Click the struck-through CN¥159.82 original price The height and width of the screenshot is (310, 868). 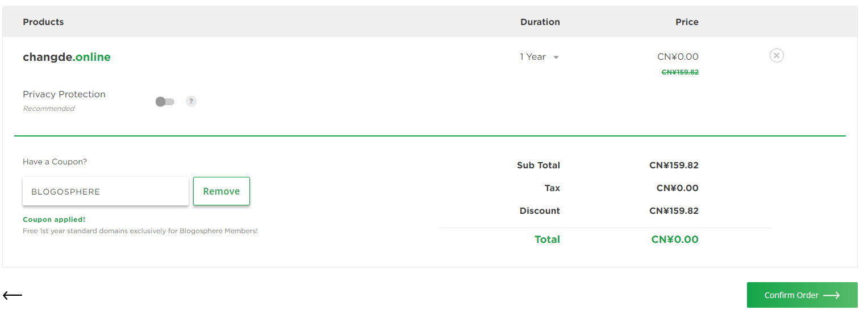pyautogui.click(x=680, y=72)
